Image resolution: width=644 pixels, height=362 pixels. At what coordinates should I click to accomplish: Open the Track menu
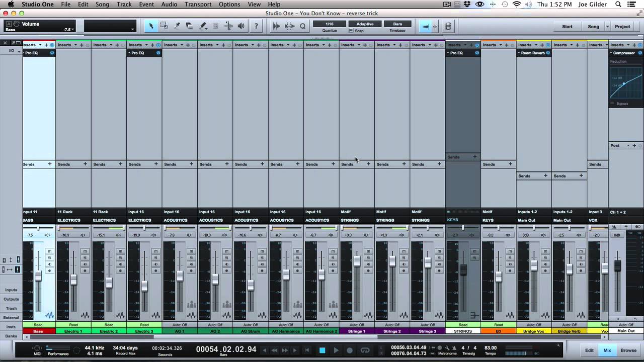pyautogui.click(x=124, y=5)
